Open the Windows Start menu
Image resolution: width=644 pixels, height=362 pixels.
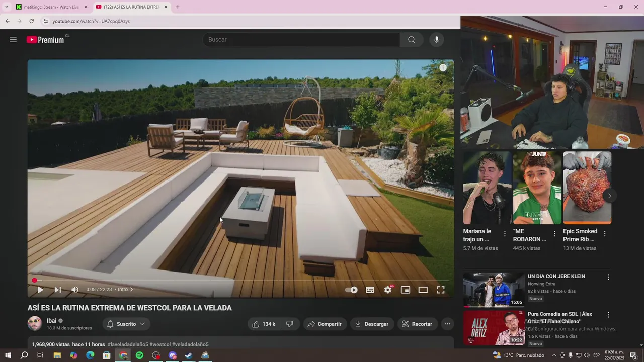8,355
